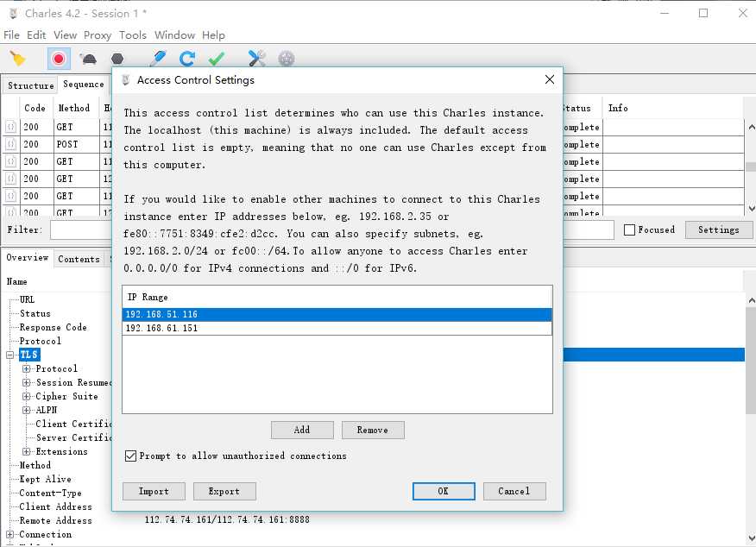Open the Proxy menu
This screenshot has width=756, height=547.
pyautogui.click(x=98, y=35)
